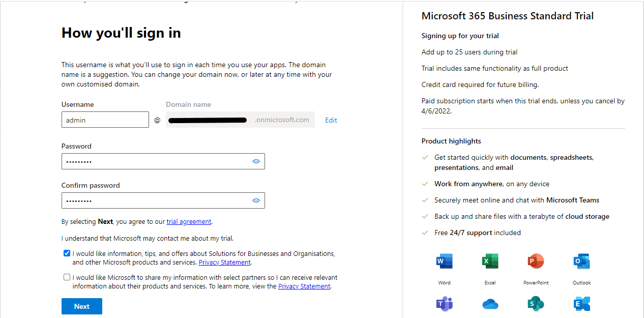The height and width of the screenshot is (318, 644).
Task: Click the 'Username' field label
Action: 78,104
